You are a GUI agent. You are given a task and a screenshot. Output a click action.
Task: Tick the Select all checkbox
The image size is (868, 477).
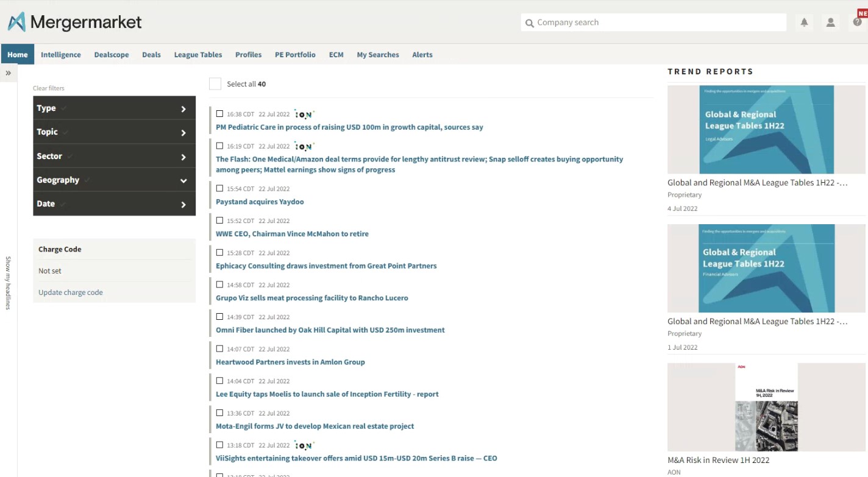pos(215,84)
